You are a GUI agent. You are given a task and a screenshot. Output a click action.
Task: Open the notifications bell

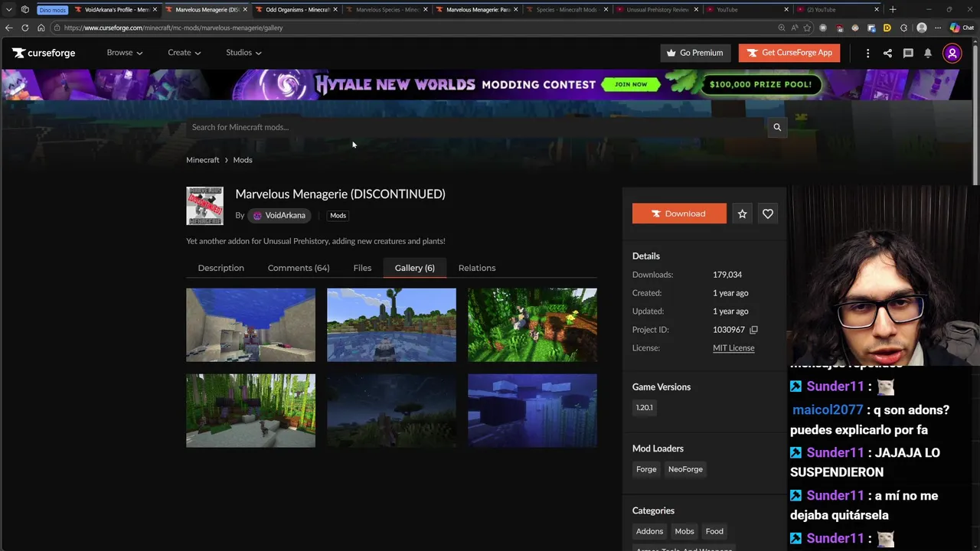tap(928, 53)
